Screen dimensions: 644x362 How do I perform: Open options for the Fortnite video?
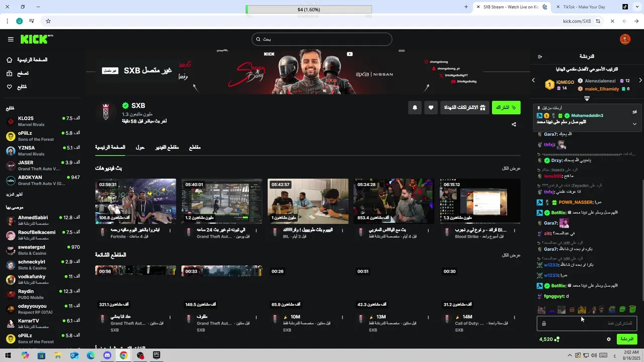[170, 231]
